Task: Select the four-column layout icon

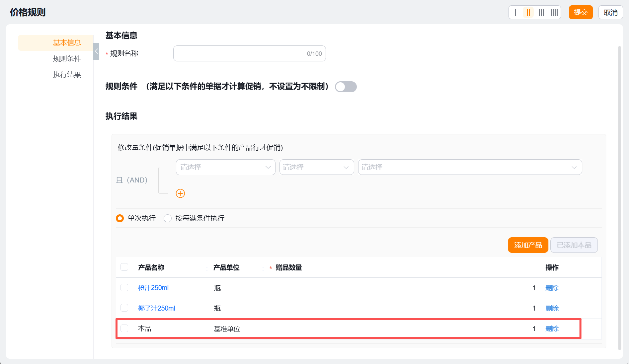Action: click(554, 13)
